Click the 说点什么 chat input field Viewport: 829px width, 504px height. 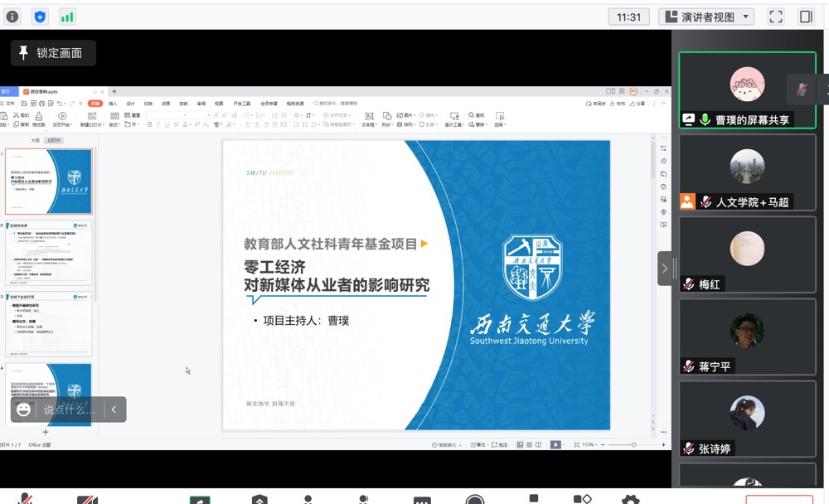69,409
